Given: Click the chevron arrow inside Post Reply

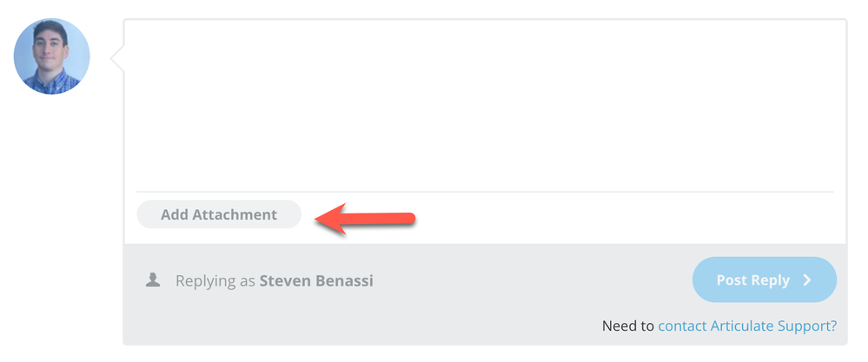Looking at the screenshot, I should (806, 280).
